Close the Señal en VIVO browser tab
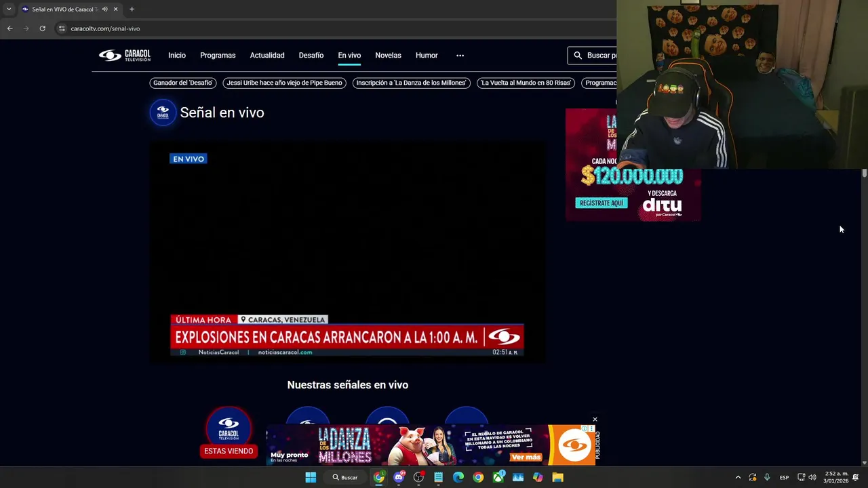 [115, 9]
